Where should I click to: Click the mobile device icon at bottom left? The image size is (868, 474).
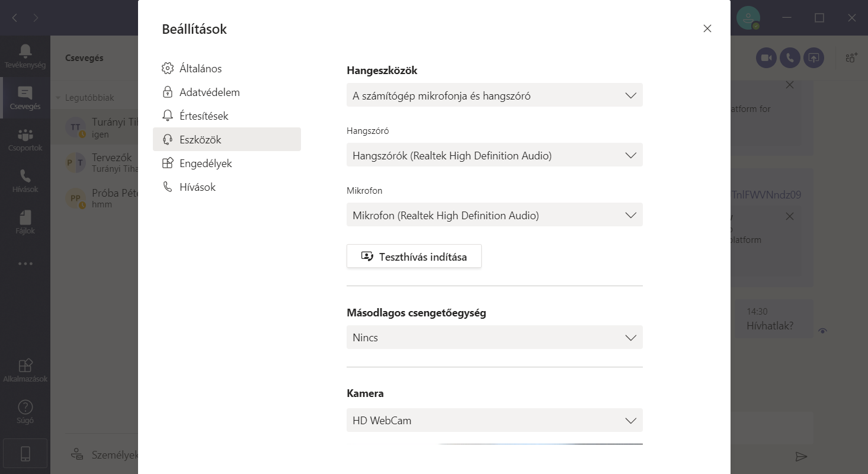click(25, 454)
